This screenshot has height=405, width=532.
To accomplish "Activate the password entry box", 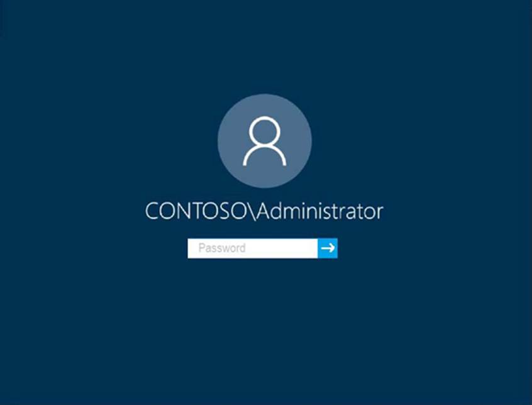I will point(253,248).
